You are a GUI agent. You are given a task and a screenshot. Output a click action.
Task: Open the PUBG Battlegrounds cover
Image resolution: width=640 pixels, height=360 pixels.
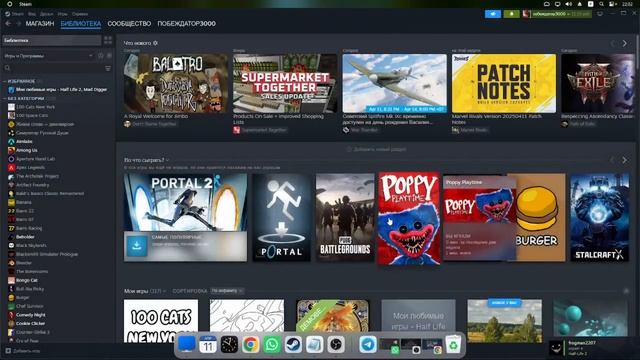click(345, 218)
